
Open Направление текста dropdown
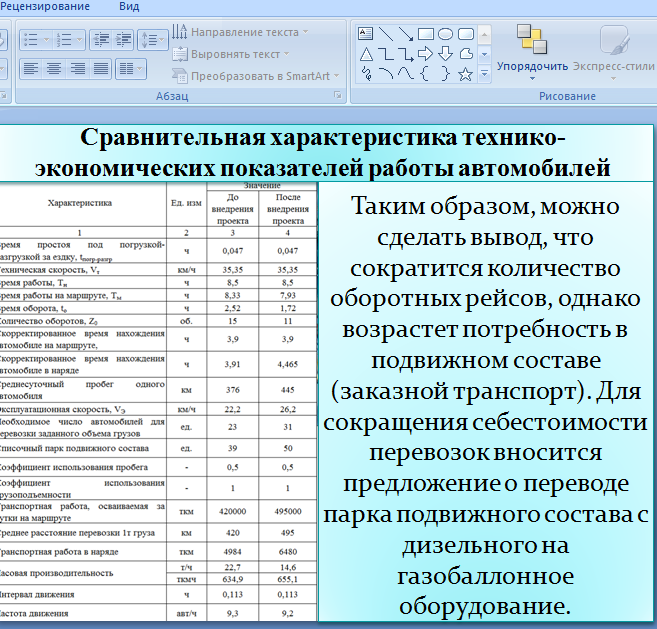coord(240,32)
